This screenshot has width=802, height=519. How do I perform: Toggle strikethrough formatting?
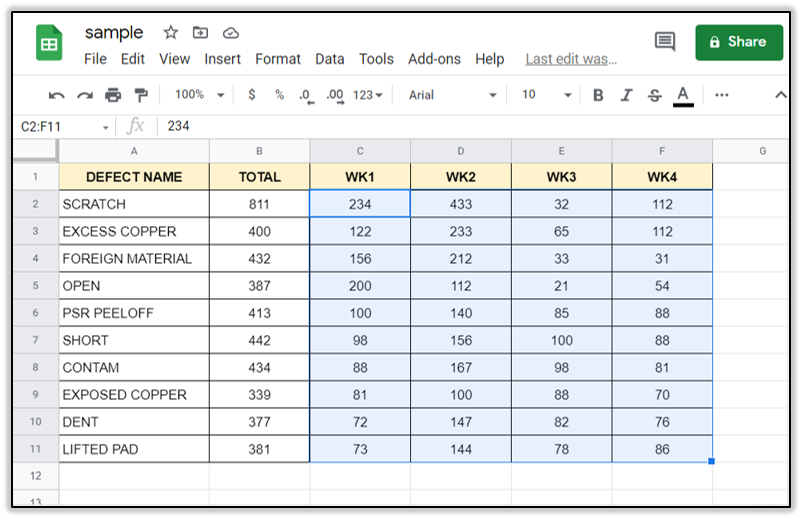click(655, 95)
